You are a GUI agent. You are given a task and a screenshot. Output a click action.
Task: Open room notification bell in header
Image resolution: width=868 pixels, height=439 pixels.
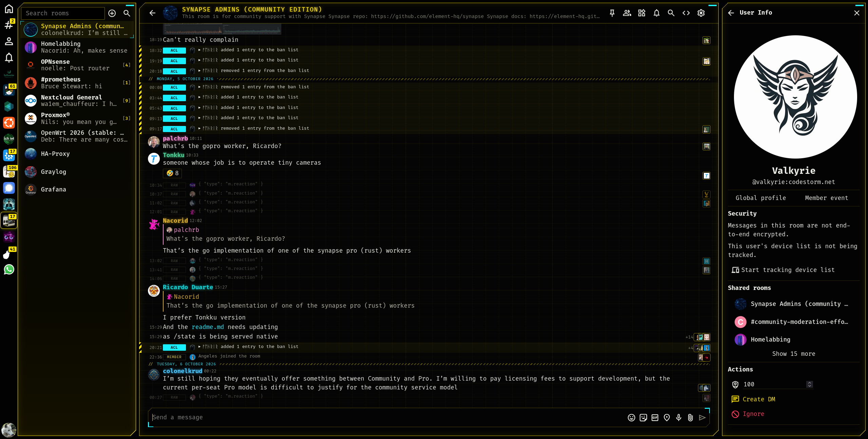click(x=656, y=13)
